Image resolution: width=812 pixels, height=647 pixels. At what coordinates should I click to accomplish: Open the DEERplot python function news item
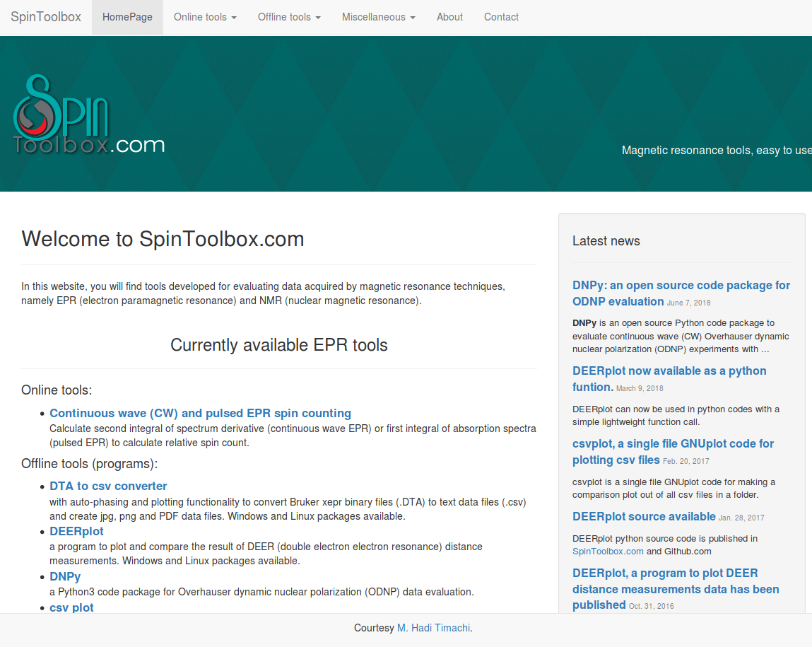[x=669, y=379]
